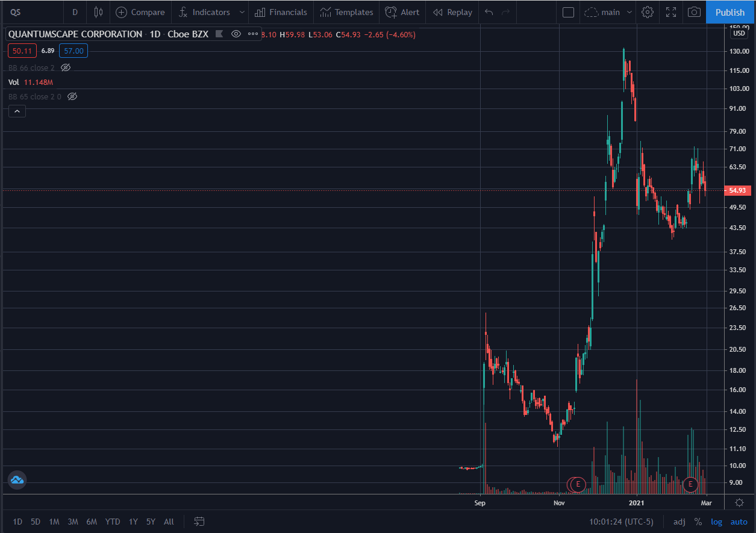Select the YTD date range
This screenshot has width=756, height=533.
[113, 522]
